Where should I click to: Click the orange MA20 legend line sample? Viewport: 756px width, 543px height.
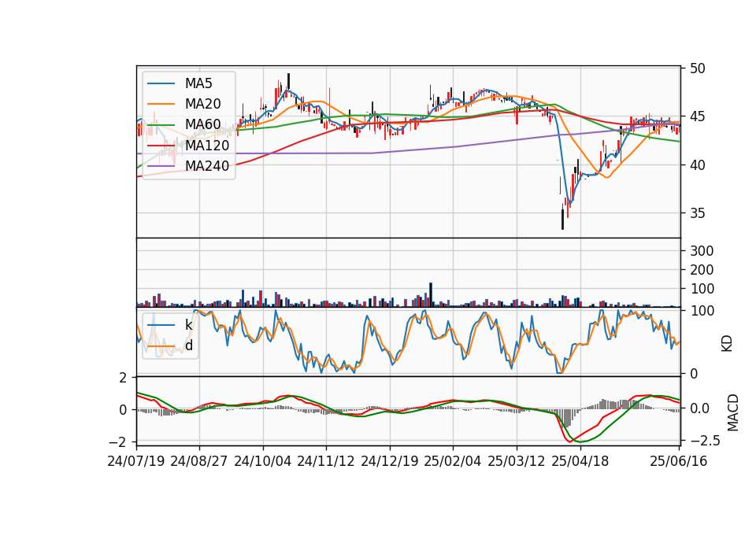(161, 104)
